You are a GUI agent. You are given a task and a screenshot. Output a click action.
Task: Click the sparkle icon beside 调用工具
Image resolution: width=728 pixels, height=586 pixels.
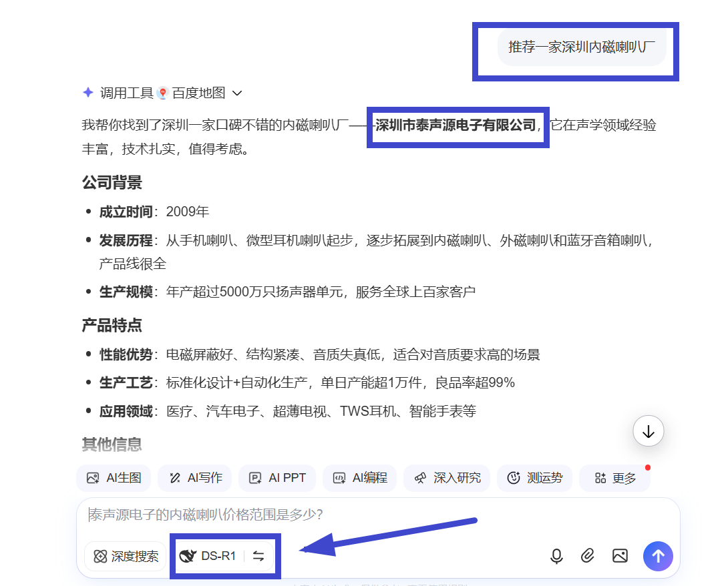(87, 93)
